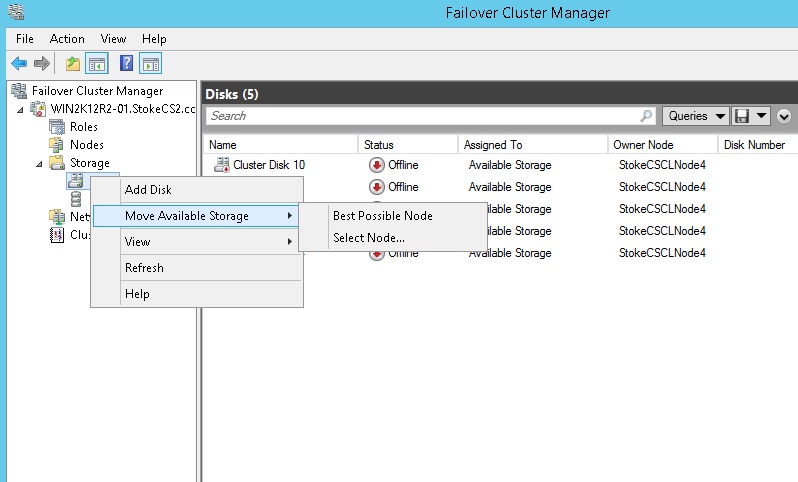
Task: Sort by the Status column header
Action: 408,145
